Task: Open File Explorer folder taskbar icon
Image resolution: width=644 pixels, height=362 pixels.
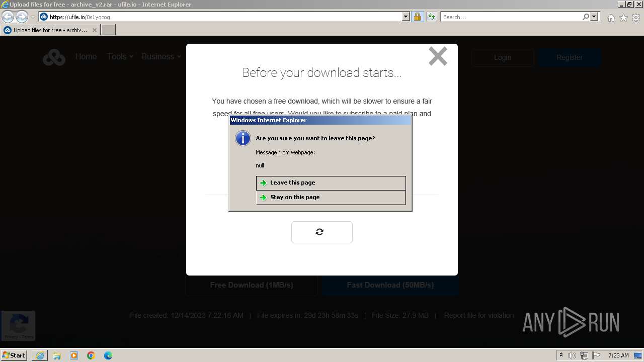Action: [57, 355]
